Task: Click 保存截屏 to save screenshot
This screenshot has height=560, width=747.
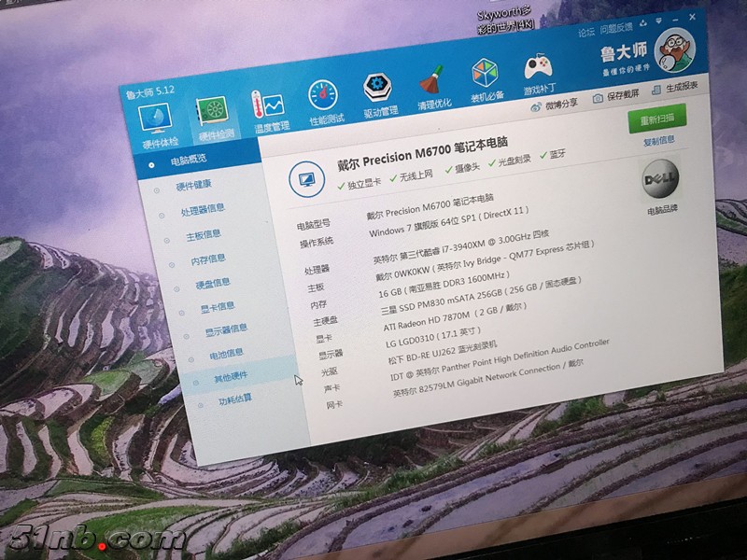Action: (x=617, y=94)
